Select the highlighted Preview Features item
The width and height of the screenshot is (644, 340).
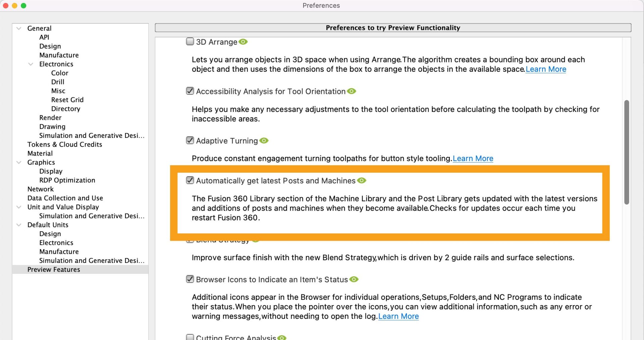click(x=80, y=270)
